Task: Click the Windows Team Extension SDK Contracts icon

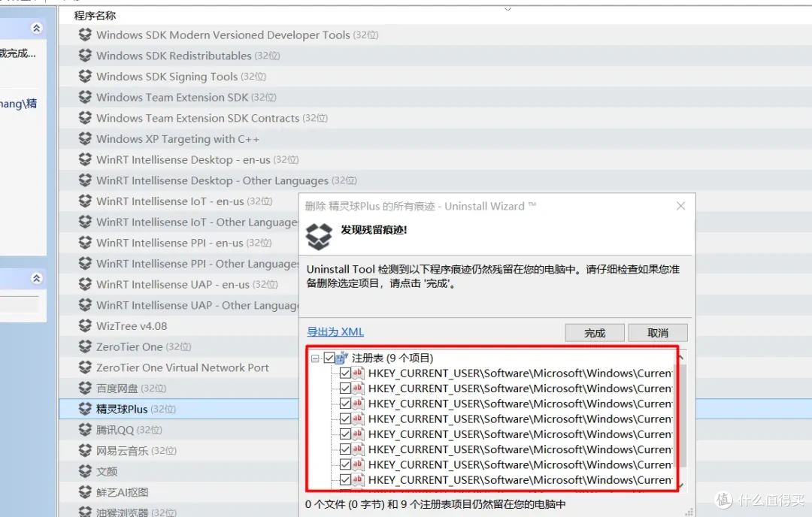Action: coord(86,118)
